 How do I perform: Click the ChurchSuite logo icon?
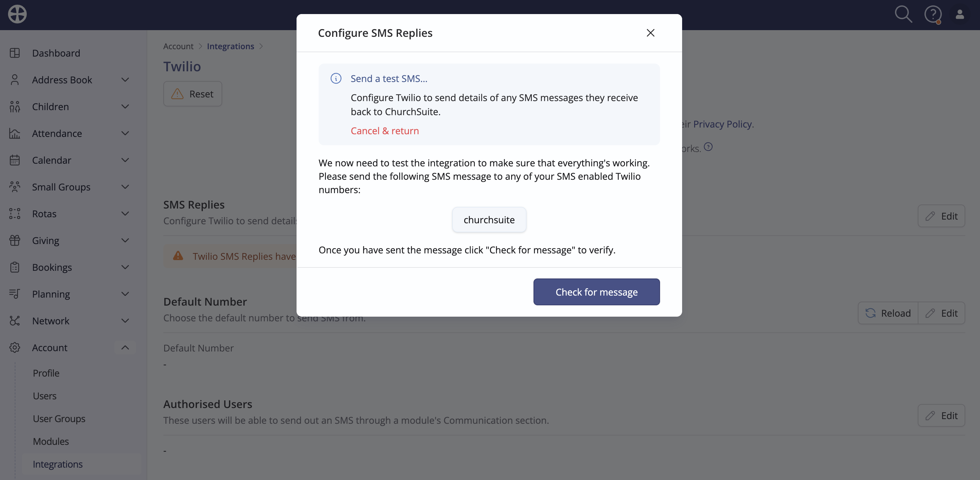pos(17,14)
